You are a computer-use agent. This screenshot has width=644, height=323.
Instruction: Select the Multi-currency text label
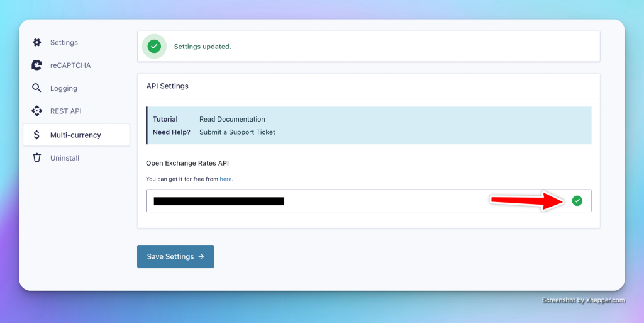[x=75, y=135]
